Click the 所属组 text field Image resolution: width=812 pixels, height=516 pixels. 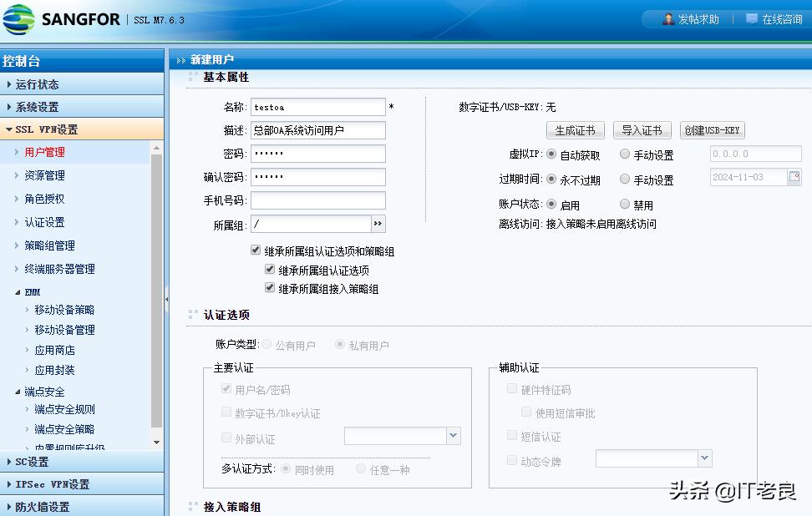311,224
